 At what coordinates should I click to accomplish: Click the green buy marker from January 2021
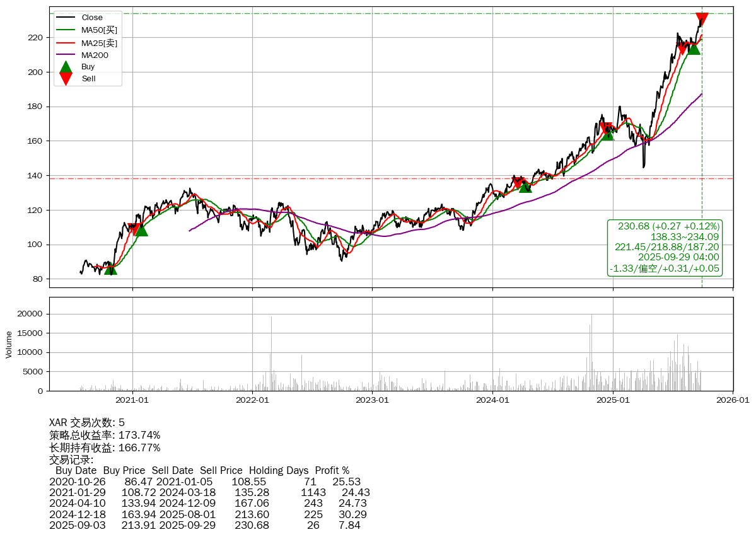tap(141, 230)
